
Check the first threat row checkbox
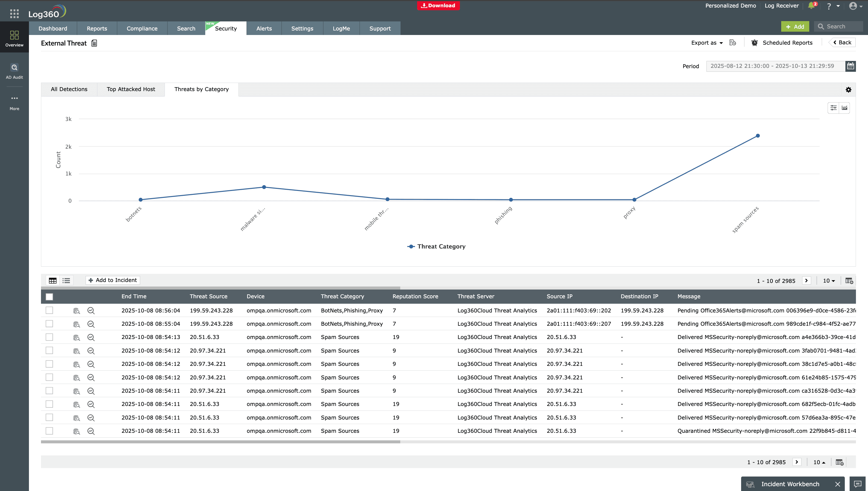pyautogui.click(x=49, y=310)
